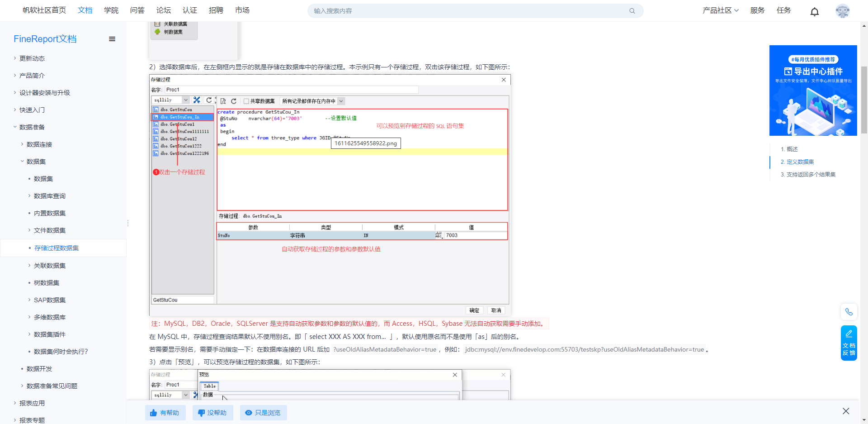Expand the 多维数据库 item
Screen dimensions: 868x424
50,317
